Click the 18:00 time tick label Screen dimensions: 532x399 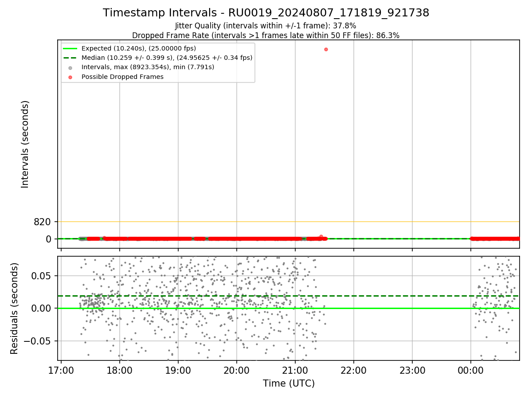pyautogui.click(x=120, y=370)
